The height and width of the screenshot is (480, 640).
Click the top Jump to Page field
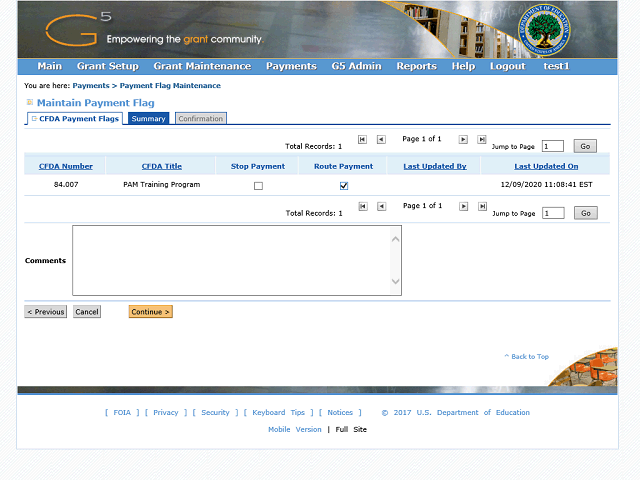[x=553, y=146]
